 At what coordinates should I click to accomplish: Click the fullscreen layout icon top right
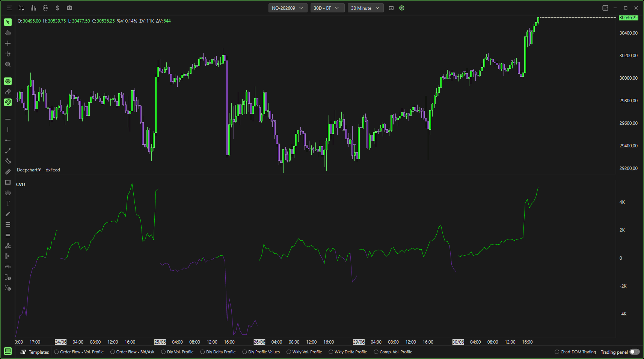(x=605, y=8)
